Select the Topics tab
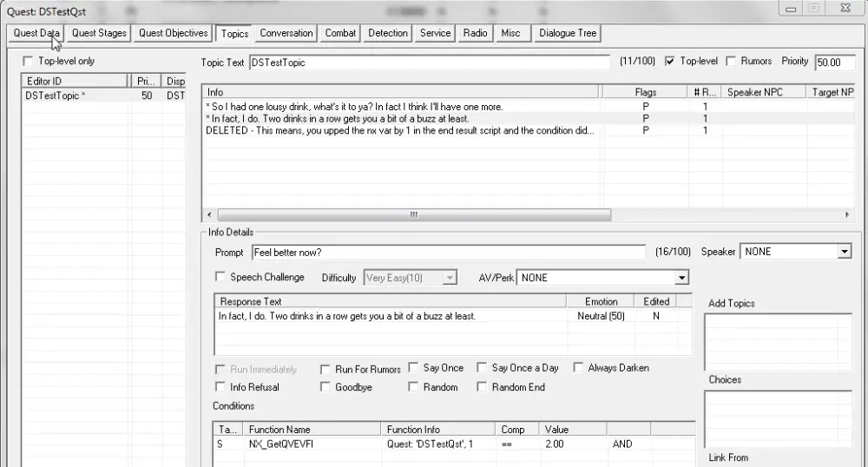Viewport: 868px width, 467px height. [x=234, y=34]
